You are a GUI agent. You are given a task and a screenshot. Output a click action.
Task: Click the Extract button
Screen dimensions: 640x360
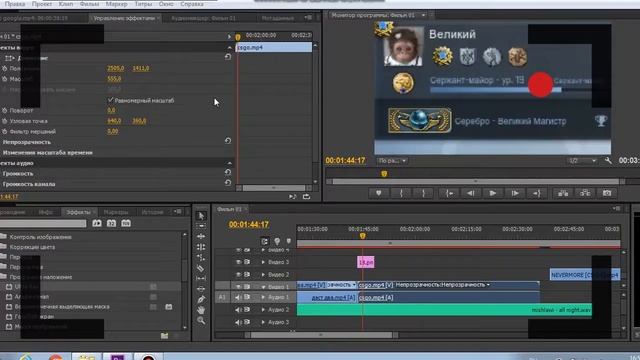[585, 193]
